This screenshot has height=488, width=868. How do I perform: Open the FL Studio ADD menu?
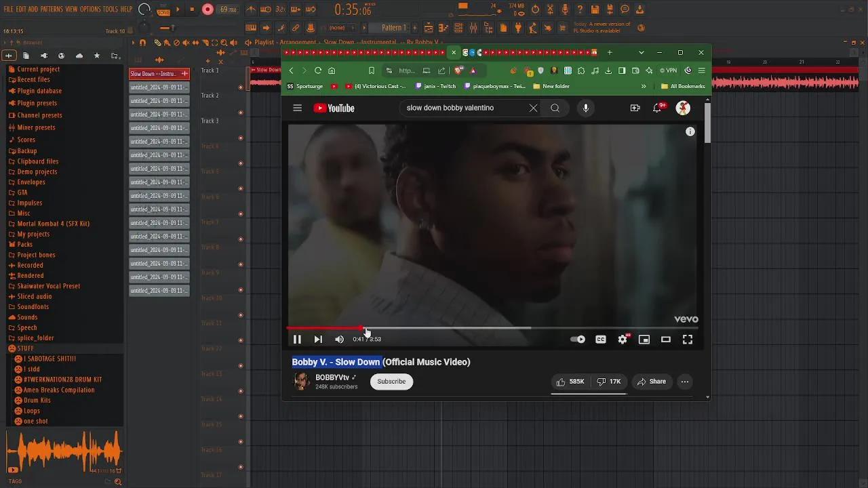click(33, 9)
